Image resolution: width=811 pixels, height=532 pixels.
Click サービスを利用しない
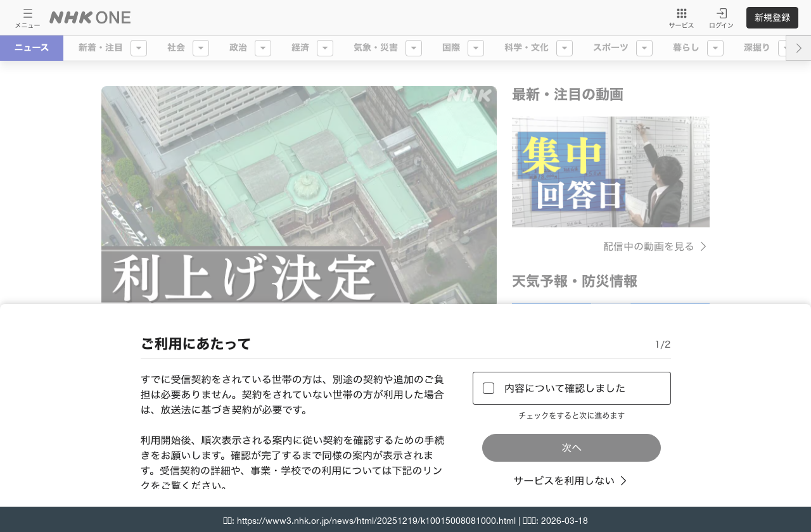click(563, 481)
